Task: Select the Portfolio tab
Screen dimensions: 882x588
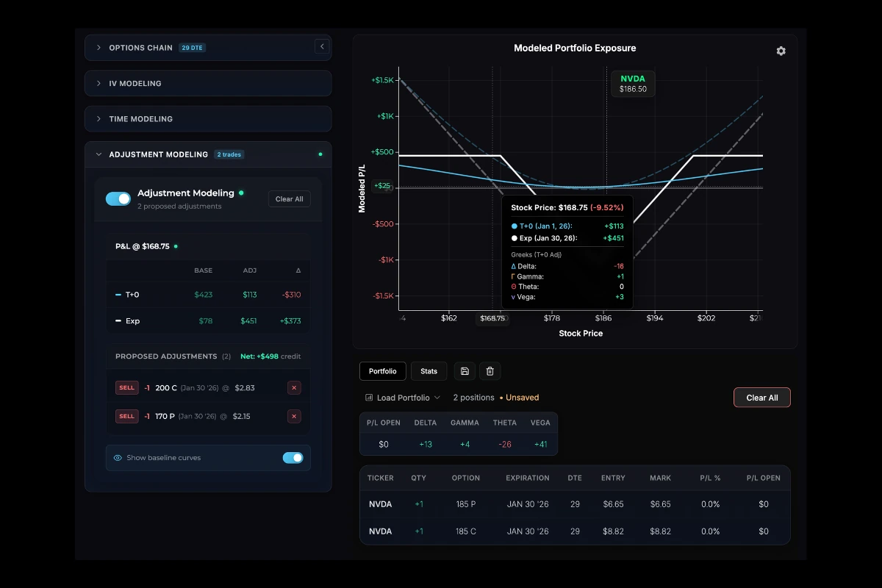Action: coord(382,371)
